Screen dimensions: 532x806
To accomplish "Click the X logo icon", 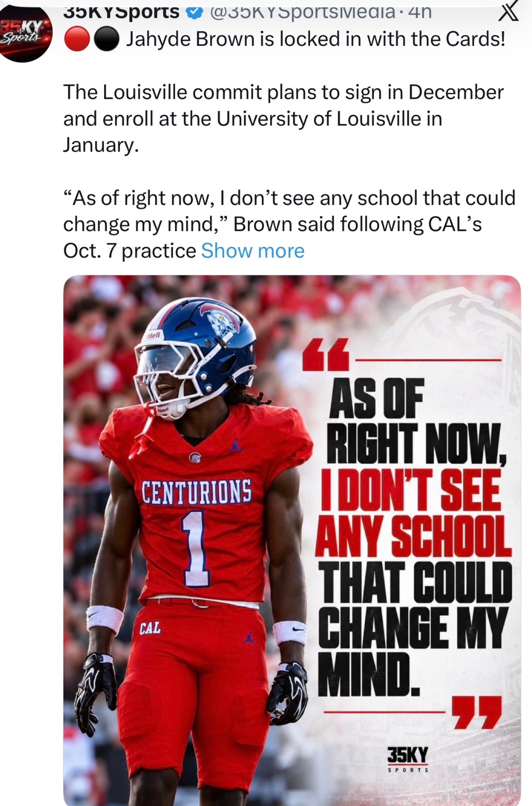I will [507, 12].
